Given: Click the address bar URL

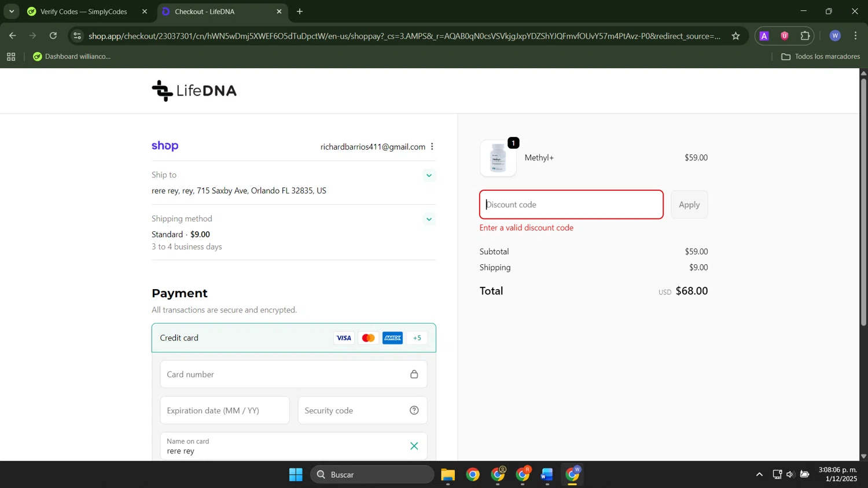Looking at the screenshot, I should (404, 36).
